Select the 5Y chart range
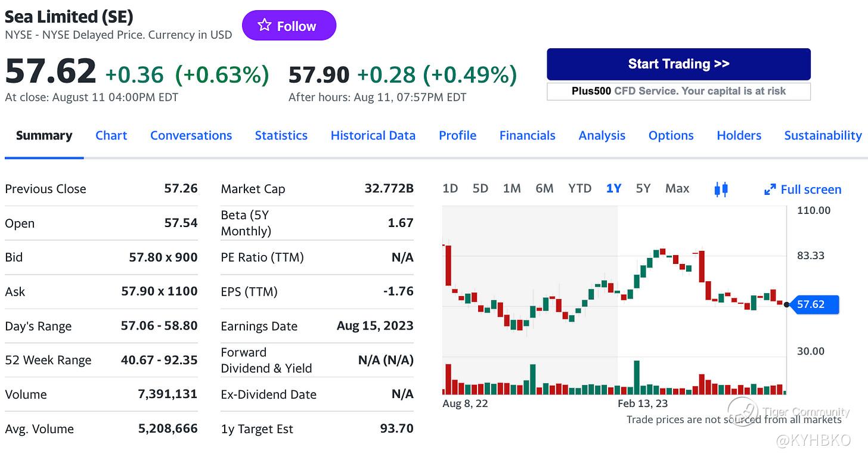 tap(643, 188)
